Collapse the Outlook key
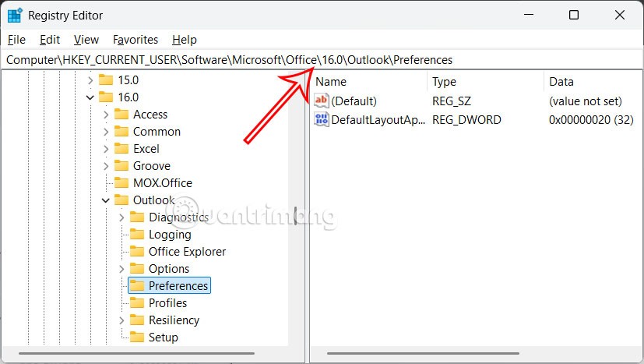The width and height of the screenshot is (644, 364). 106,200
